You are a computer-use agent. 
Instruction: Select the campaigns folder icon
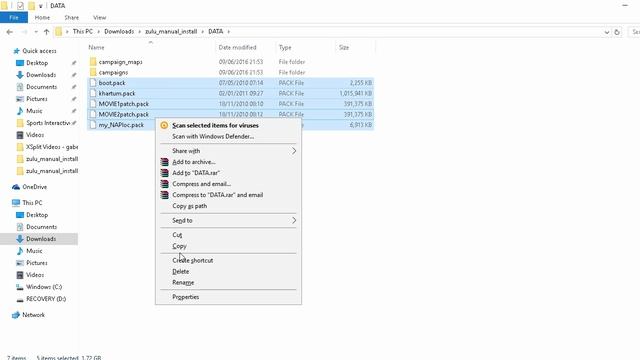tap(93, 72)
